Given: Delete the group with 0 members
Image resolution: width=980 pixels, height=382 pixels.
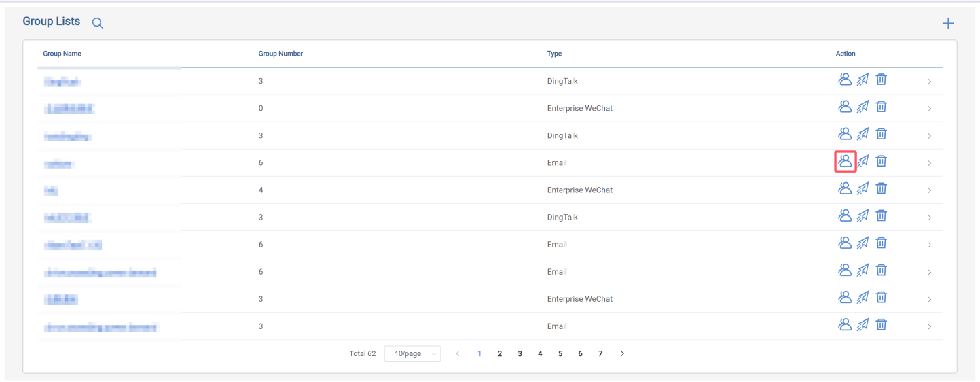Looking at the screenshot, I should (881, 107).
